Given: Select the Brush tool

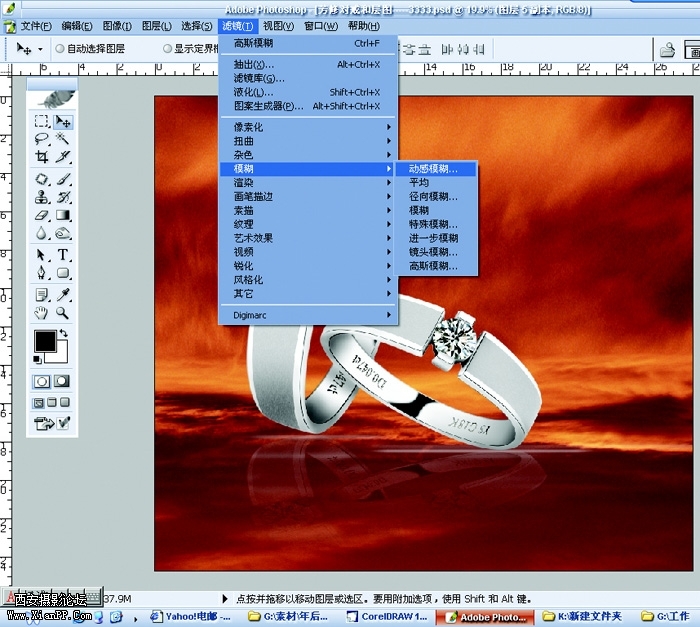Looking at the screenshot, I should coord(63,179).
